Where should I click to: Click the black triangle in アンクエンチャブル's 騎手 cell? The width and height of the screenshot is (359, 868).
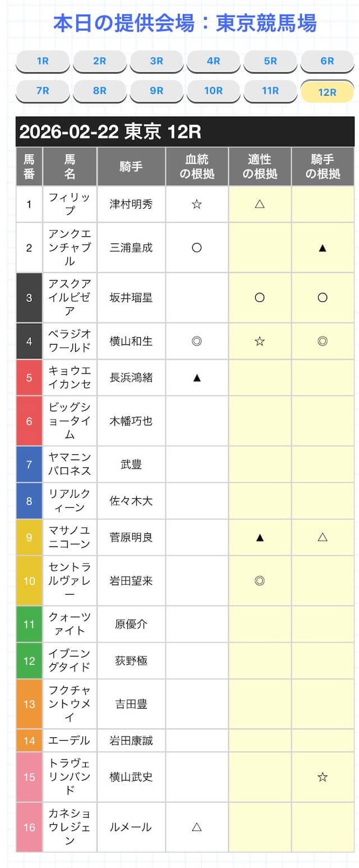pos(323,247)
